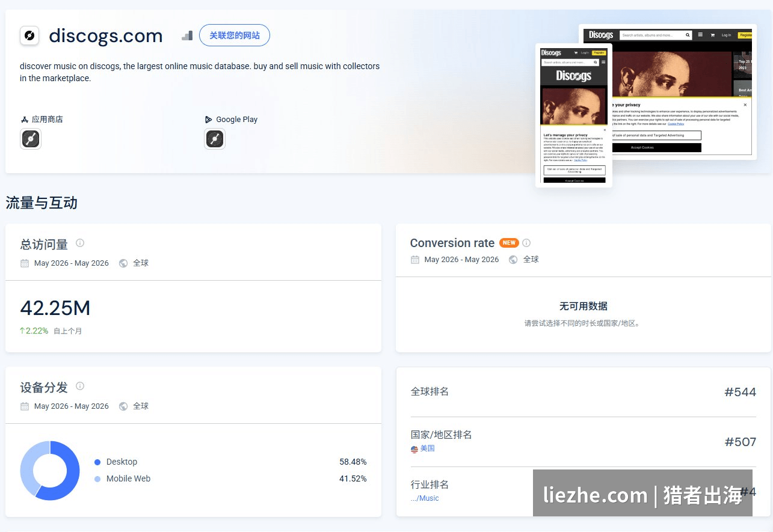Click the device distribution donut chart
Image resolution: width=773 pixels, height=532 pixels.
click(50, 471)
